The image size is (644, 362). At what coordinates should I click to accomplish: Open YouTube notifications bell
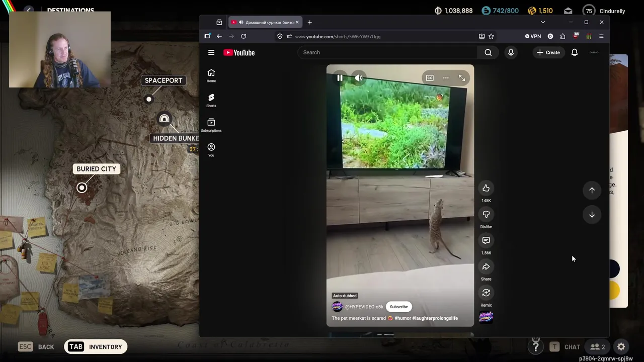575,52
